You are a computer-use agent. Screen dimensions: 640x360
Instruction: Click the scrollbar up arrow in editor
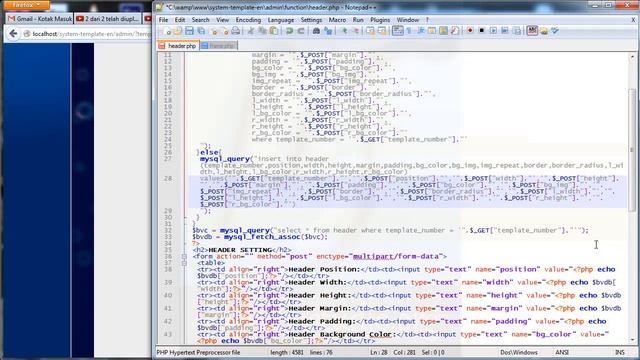[x=632, y=57]
